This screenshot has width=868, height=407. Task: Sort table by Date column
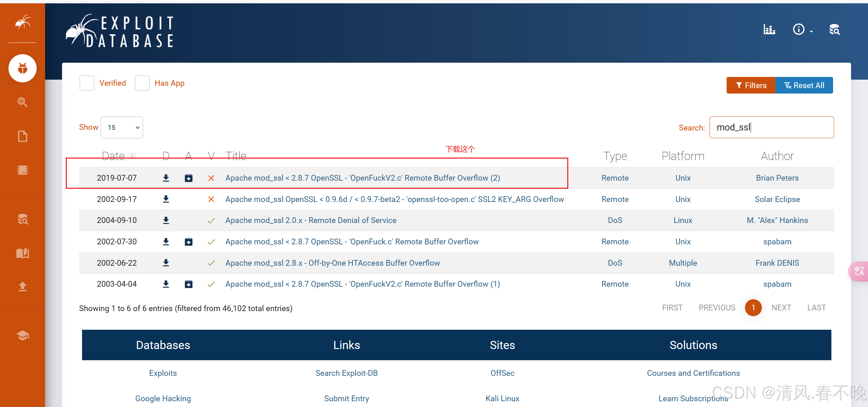tap(114, 156)
